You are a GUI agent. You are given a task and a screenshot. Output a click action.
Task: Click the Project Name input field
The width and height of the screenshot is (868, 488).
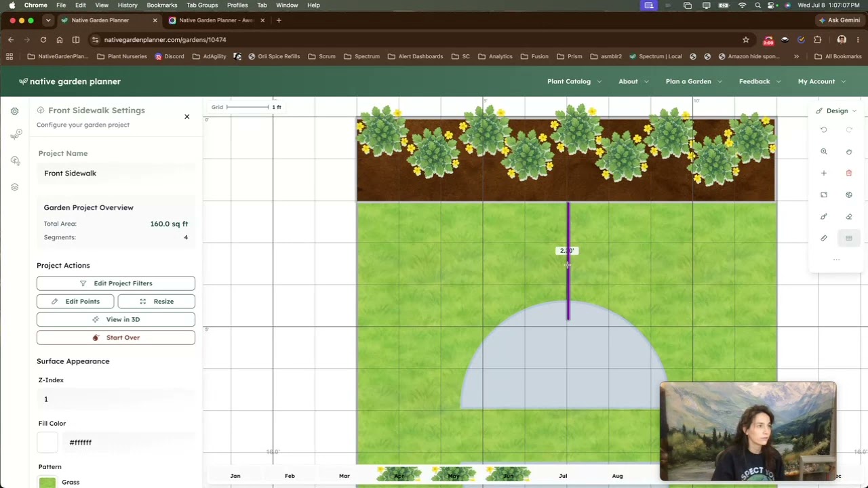[x=116, y=173]
